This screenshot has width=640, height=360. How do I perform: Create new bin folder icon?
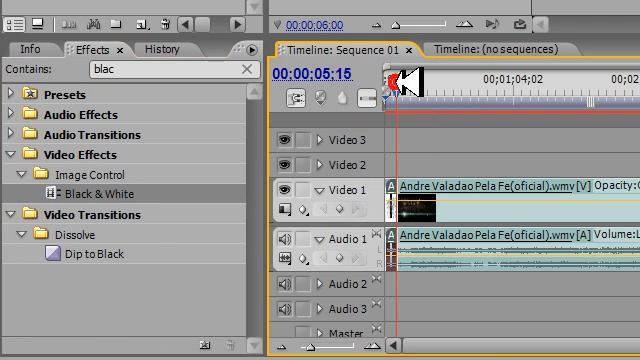[116, 25]
